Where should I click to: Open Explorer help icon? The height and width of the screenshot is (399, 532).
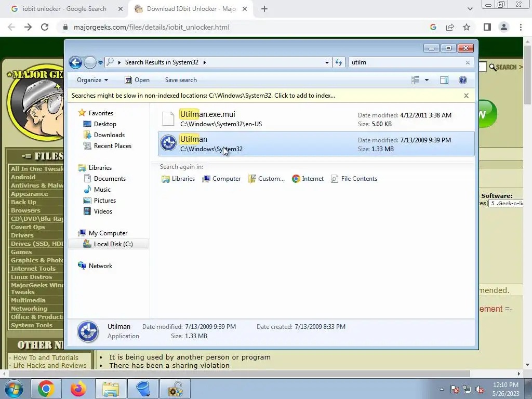tap(462, 80)
